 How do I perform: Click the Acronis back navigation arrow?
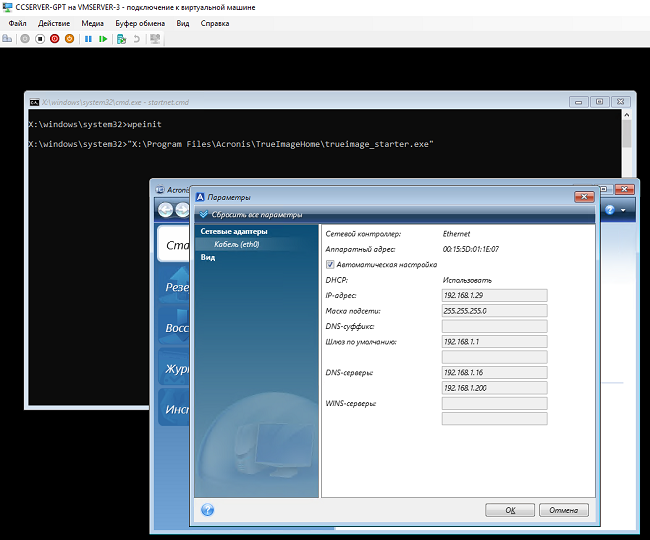167,210
